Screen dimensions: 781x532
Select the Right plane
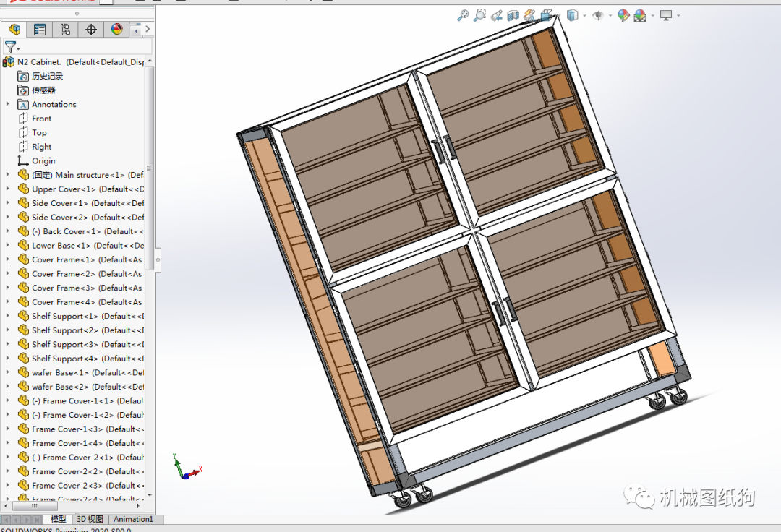point(41,147)
